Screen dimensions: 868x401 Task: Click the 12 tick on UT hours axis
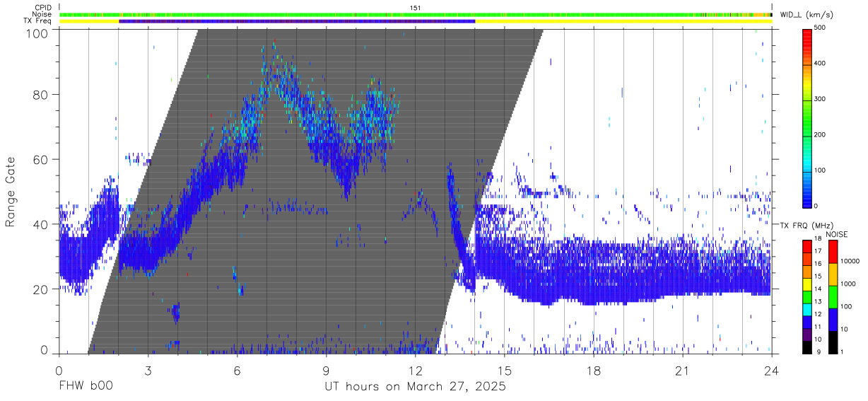[x=416, y=371]
